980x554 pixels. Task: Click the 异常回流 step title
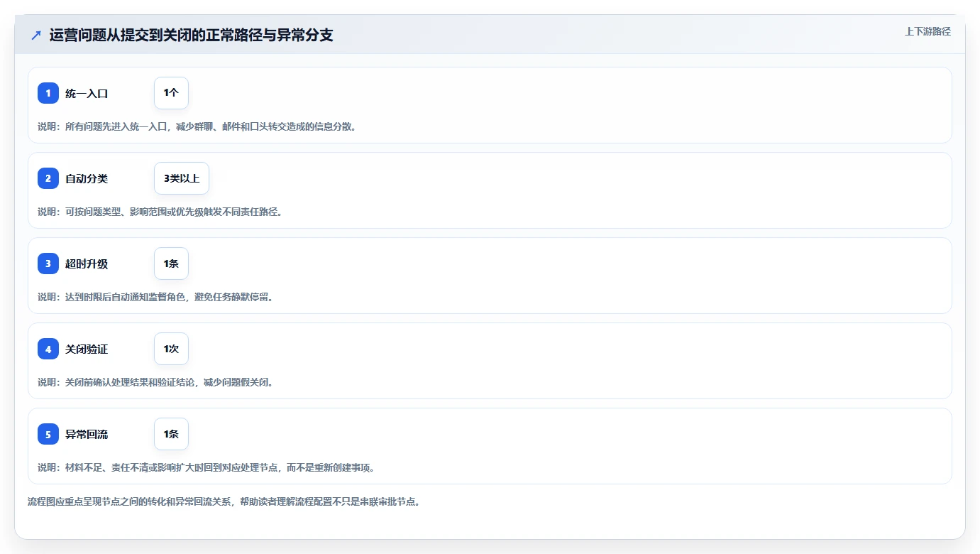87,434
